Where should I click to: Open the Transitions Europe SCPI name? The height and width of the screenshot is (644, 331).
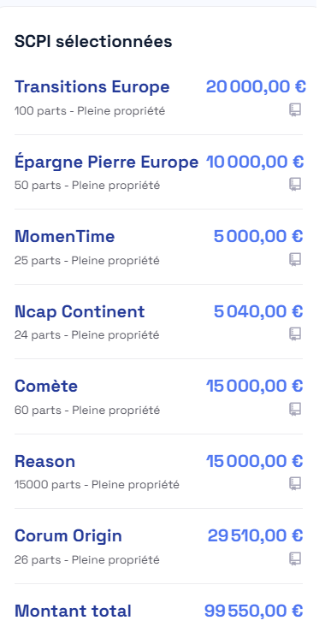coord(92,87)
